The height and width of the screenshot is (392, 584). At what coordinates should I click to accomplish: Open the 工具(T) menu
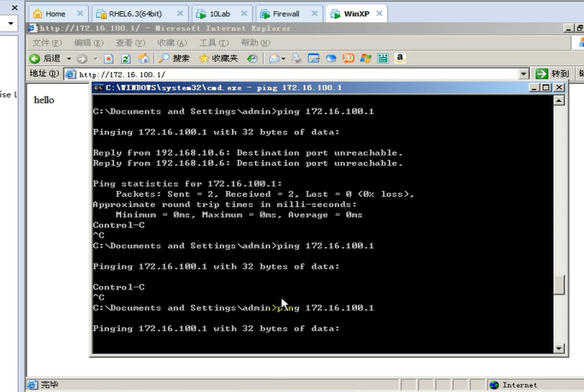pos(214,43)
